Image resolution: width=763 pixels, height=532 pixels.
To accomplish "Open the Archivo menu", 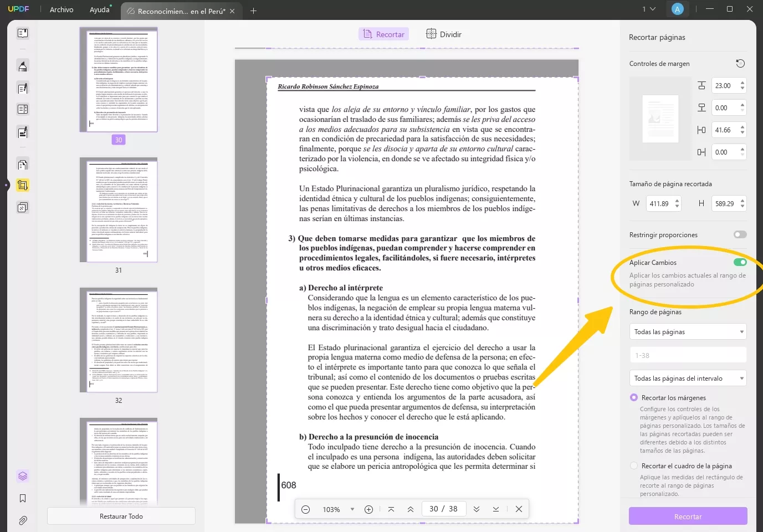I will (62, 9).
